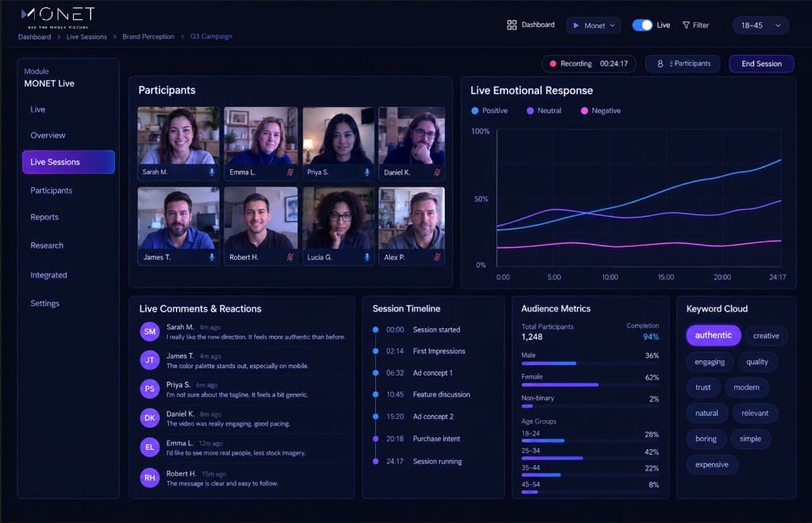Toggle the Positive series in the legend
Image resolution: width=812 pixels, height=523 pixels.
click(x=489, y=111)
